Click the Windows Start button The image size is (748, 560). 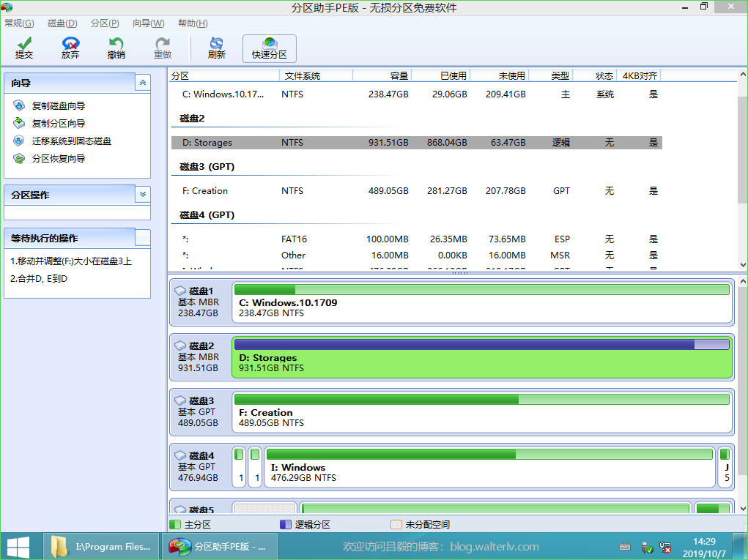click(18, 546)
